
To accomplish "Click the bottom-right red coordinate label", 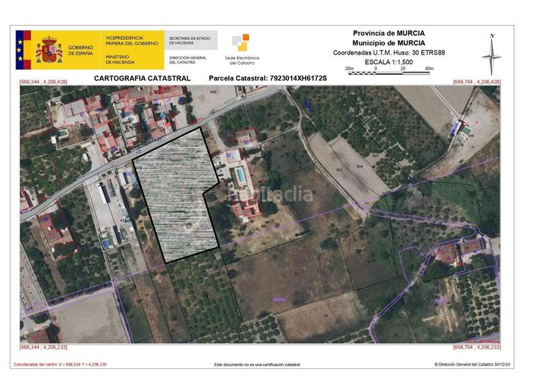I will tap(477, 346).
